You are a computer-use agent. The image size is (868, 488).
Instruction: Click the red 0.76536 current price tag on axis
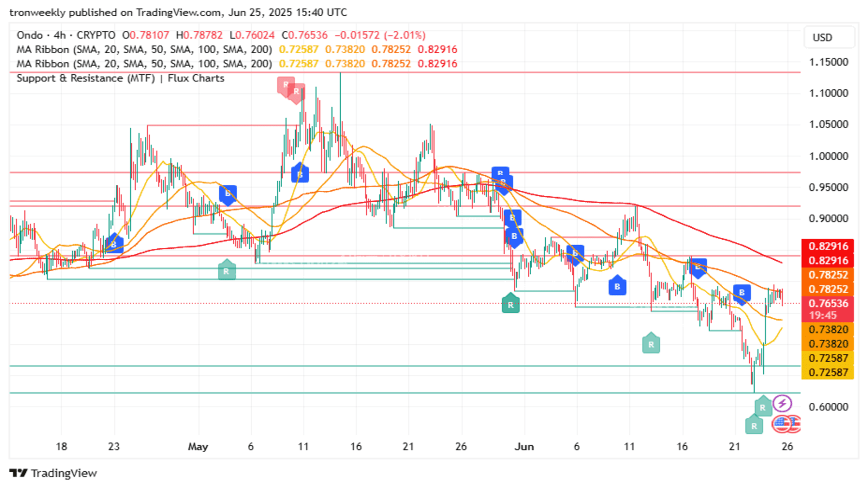(x=828, y=304)
